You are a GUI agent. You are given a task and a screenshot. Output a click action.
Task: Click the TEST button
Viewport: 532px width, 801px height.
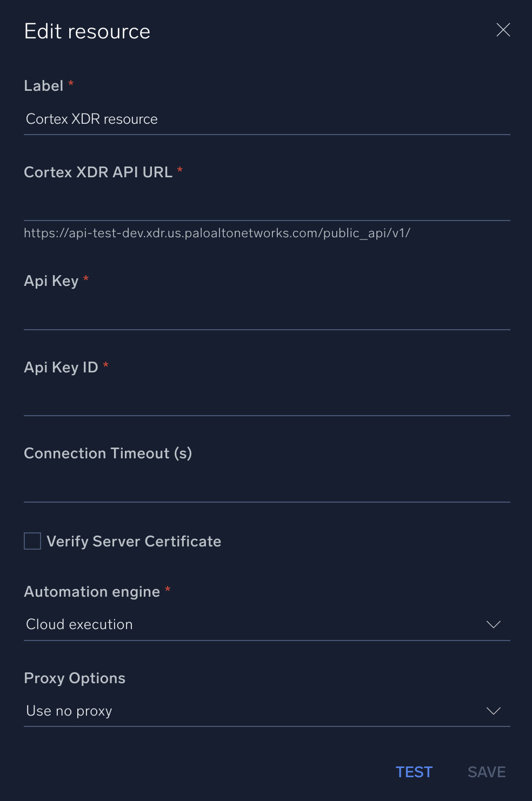[x=414, y=772]
